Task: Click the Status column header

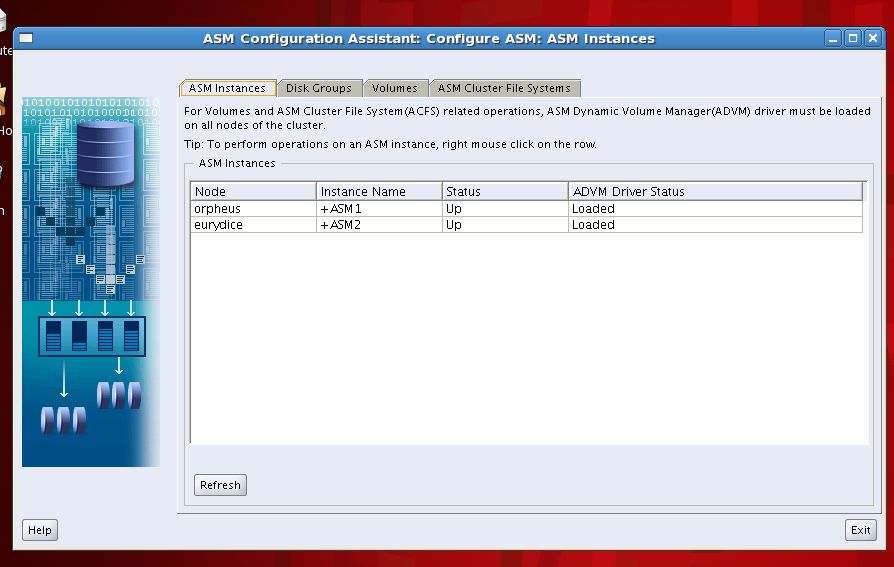Action: (x=505, y=191)
